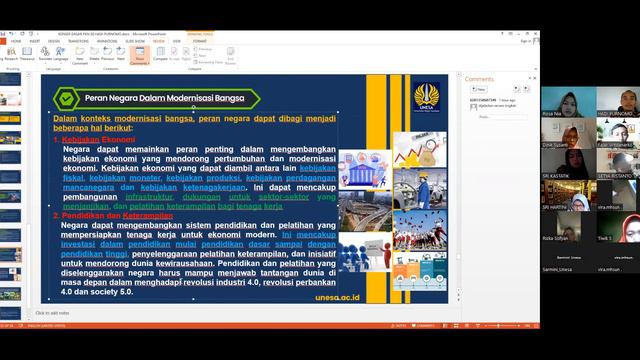640x360 pixels.
Task: Fit slide to current window icon
Action: (x=536, y=326)
